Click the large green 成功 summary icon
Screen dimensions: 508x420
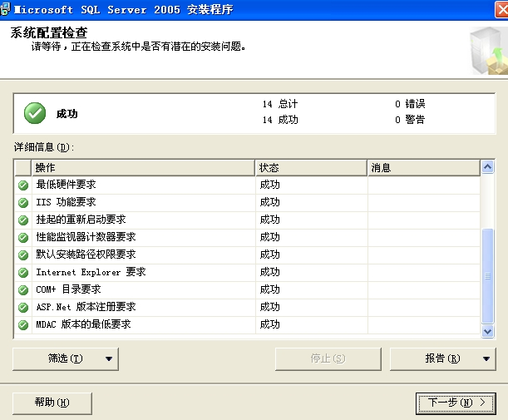click(35, 113)
